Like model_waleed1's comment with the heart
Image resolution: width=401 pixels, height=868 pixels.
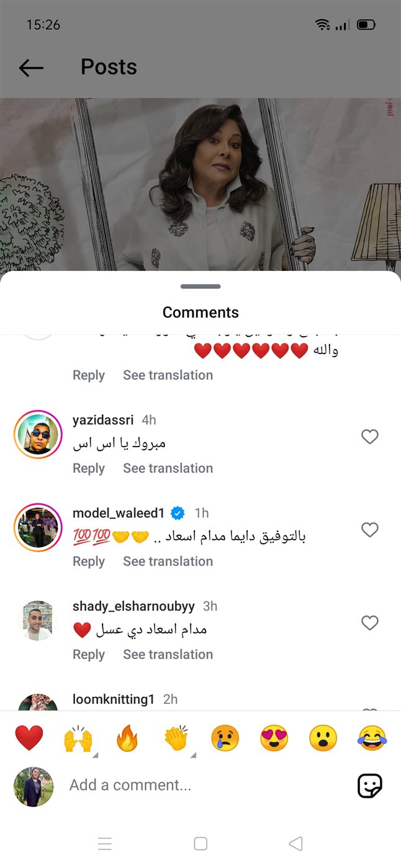(370, 529)
